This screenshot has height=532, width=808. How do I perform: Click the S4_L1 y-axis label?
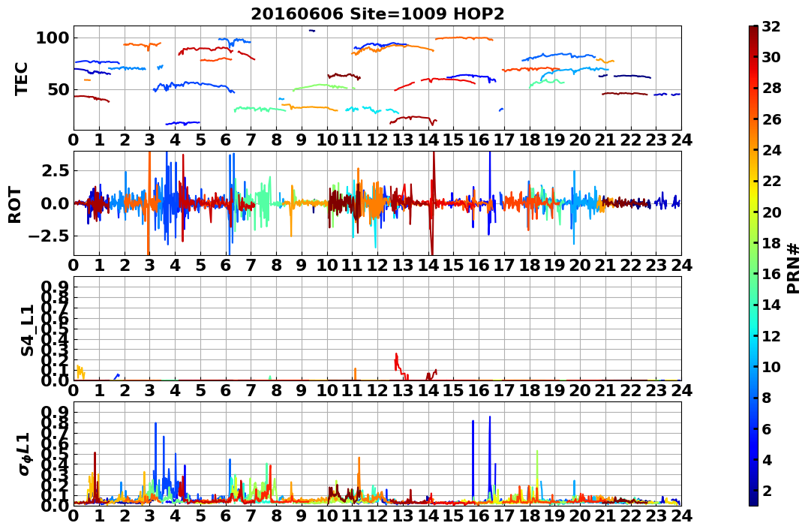27,330
